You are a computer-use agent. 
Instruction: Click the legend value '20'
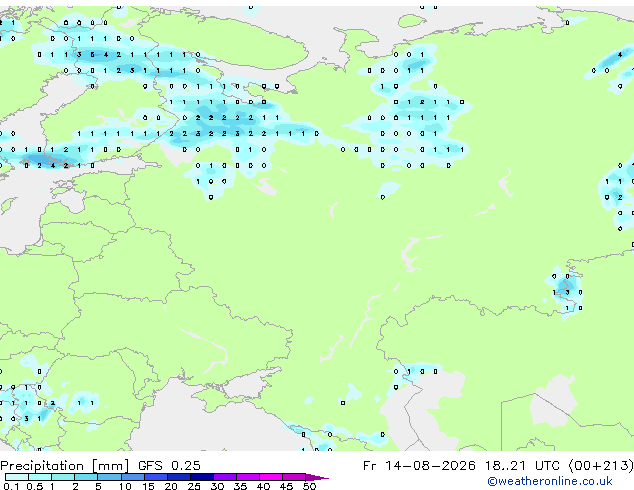[x=171, y=486]
